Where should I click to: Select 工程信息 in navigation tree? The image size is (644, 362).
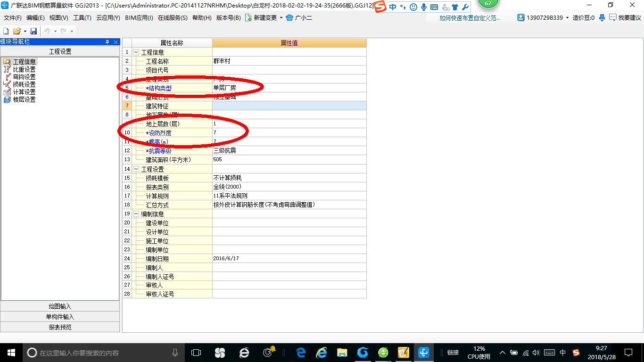tap(24, 62)
